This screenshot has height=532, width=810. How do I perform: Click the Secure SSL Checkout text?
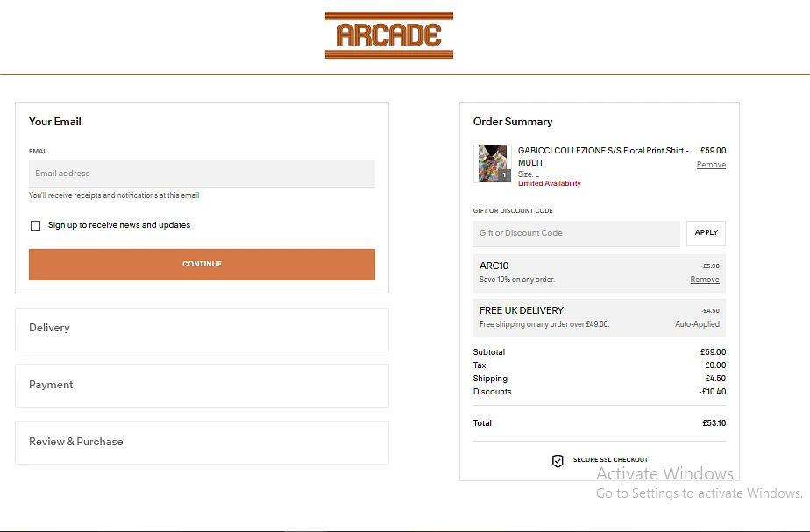610,460
